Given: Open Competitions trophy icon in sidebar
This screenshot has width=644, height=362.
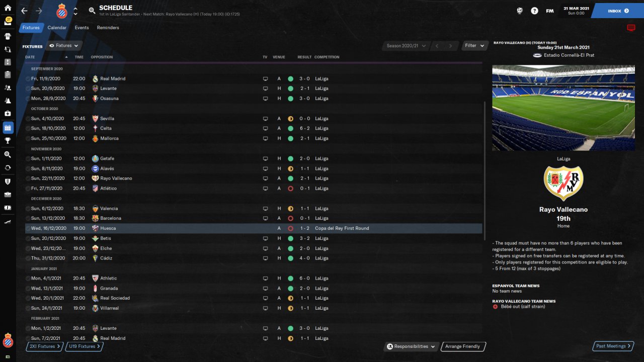Looking at the screenshot, I should coord(8,141).
